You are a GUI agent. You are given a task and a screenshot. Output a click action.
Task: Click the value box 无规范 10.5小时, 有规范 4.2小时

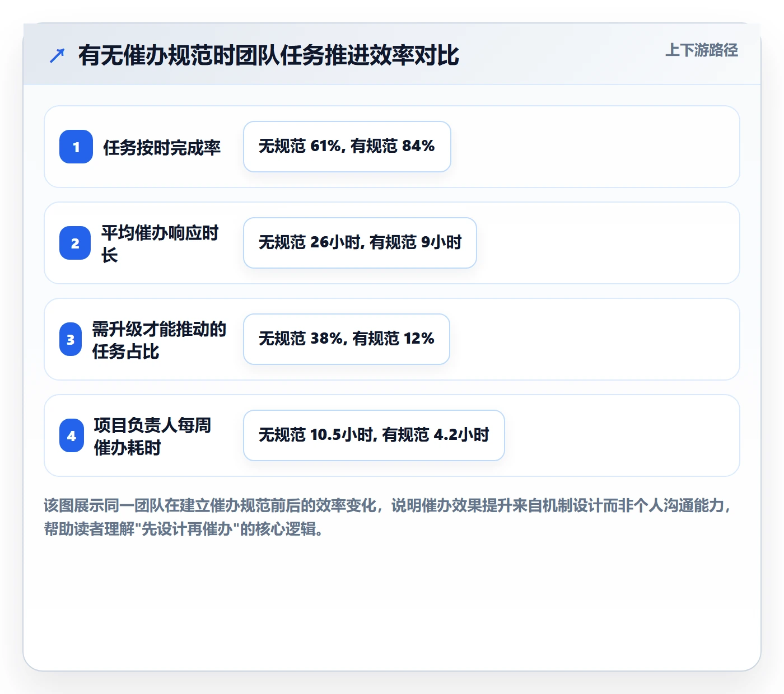(x=374, y=435)
